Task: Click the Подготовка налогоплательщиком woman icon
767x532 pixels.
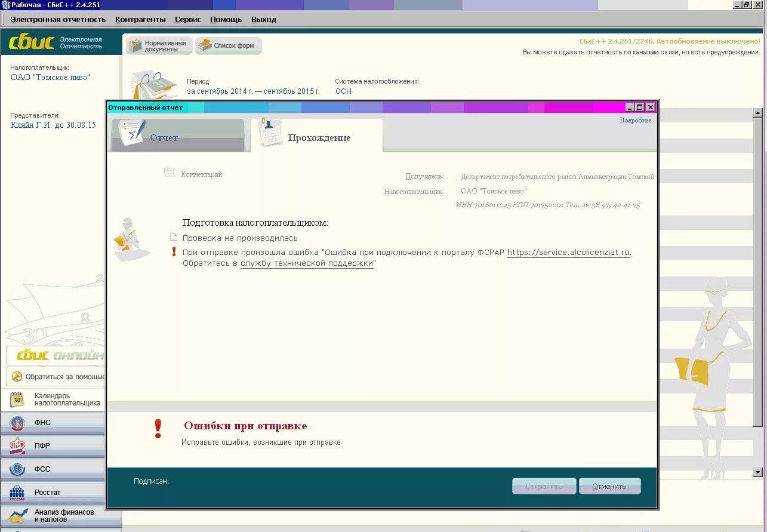Action: (131, 239)
